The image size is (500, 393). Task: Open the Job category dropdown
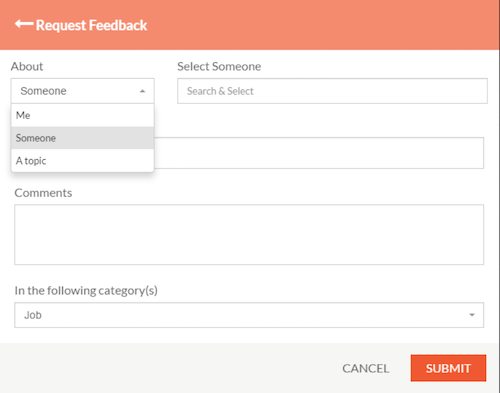tap(249, 315)
